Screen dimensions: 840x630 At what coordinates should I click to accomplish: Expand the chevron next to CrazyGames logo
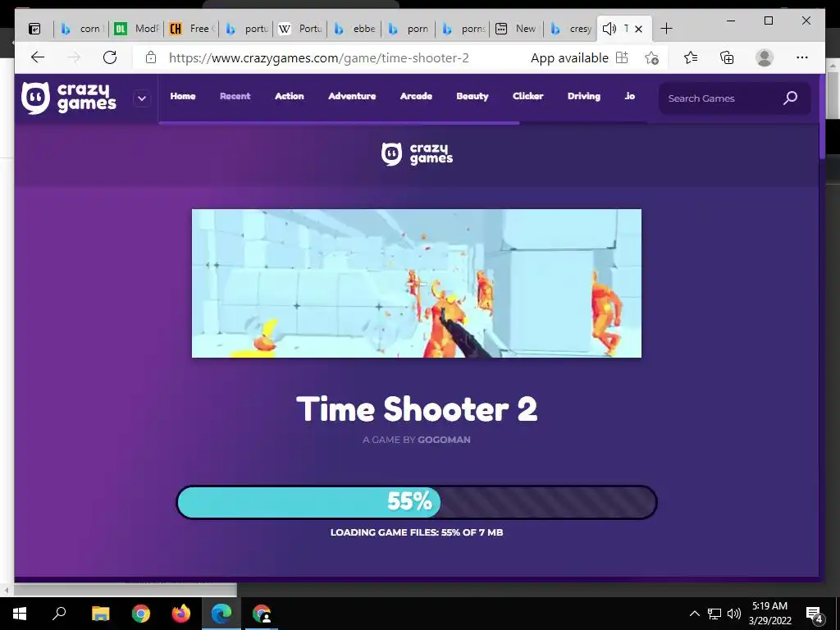[142, 98]
